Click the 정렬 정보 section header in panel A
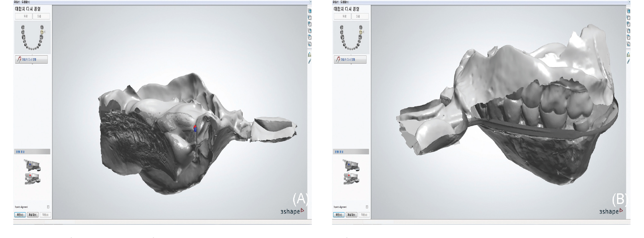The height and width of the screenshot is (238, 644). pos(32,152)
